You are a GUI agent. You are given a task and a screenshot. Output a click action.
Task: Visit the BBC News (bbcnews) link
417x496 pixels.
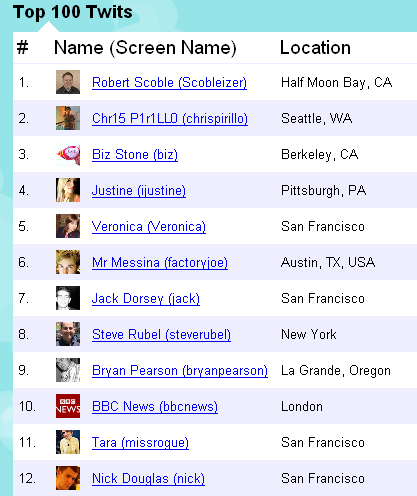coord(155,407)
